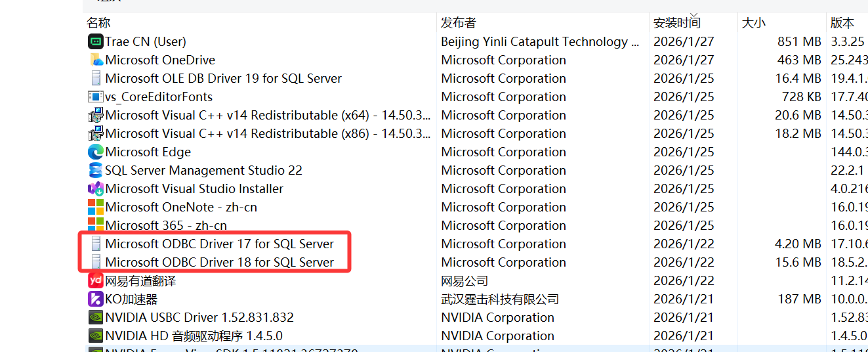Click the NVIDIA HD 音频驱动程序 icon
868x352 pixels.
click(x=96, y=336)
